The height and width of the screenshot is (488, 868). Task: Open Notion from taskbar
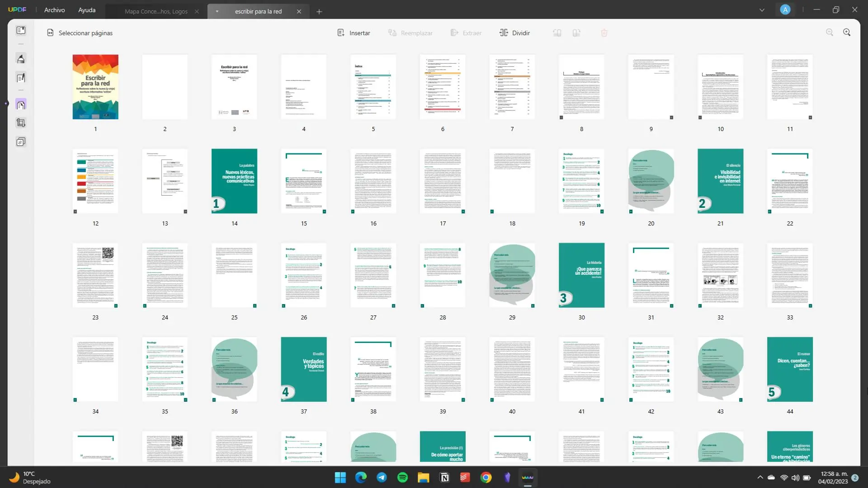click(x=444, y=477)
